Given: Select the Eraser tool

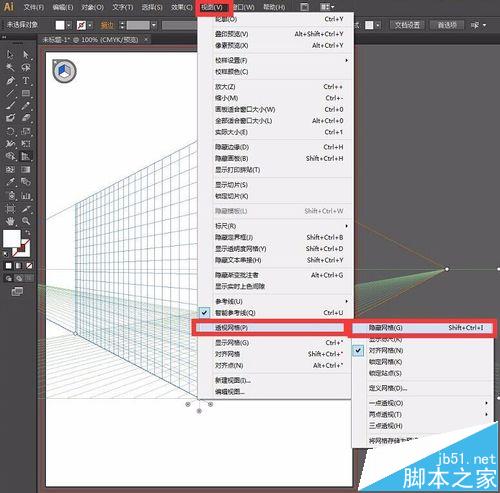Looking at the screenshot, I should [26, 118].
